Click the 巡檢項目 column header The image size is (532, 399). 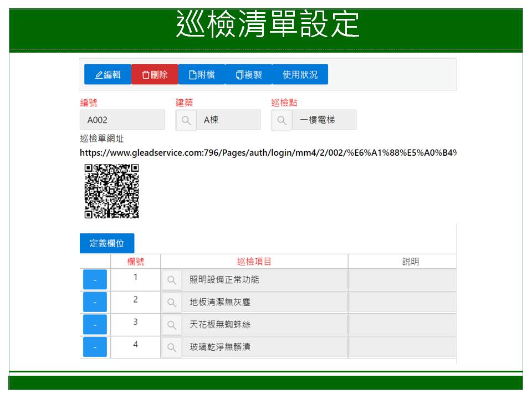point(254,262)
